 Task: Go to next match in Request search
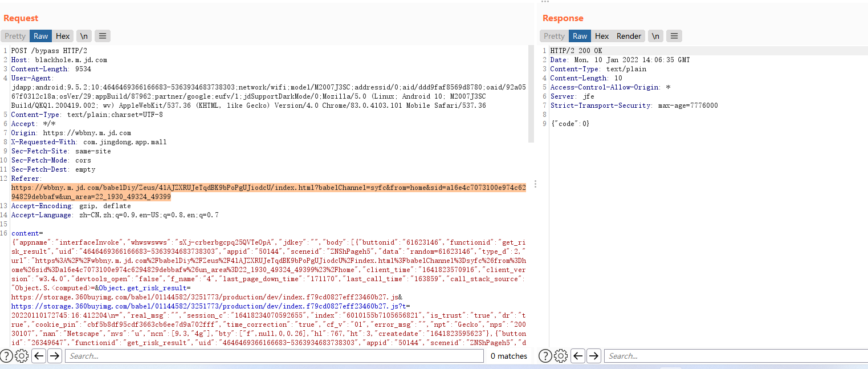tap(54, 356)
